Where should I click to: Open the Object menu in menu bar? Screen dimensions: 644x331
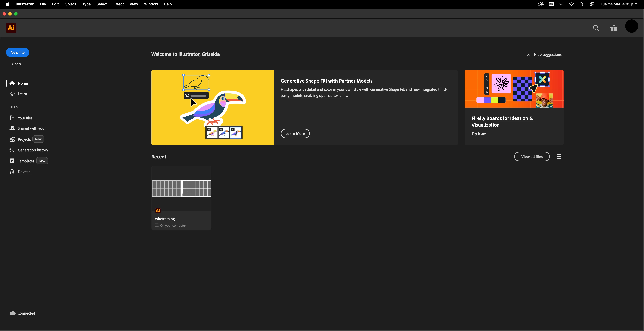[x=70, y=4]
